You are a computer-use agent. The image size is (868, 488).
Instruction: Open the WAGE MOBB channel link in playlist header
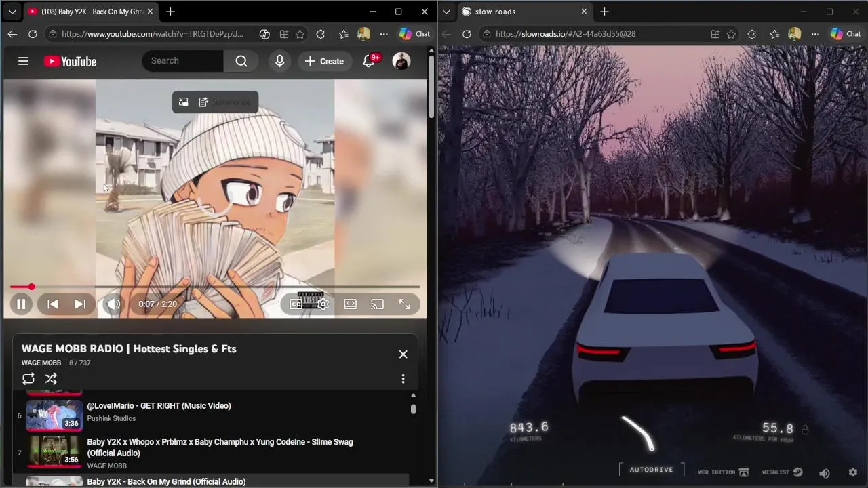pos(41,363)
